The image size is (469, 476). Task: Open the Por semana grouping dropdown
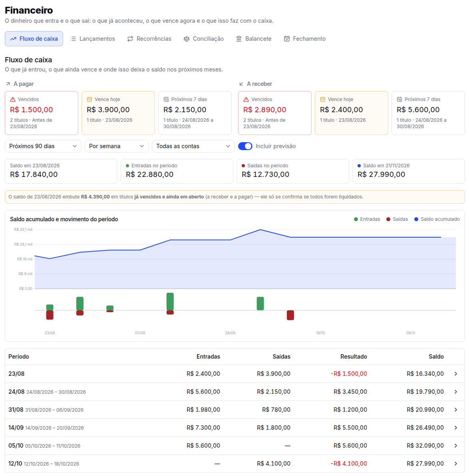click(117, 146)
